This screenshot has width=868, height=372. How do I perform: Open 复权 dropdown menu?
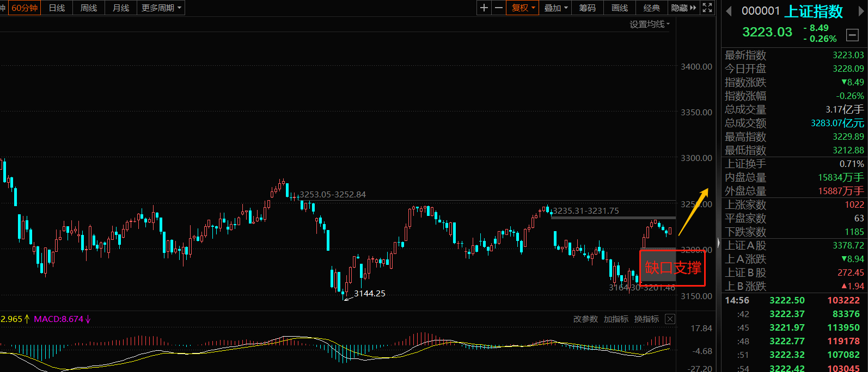click(x=523, y=8)
